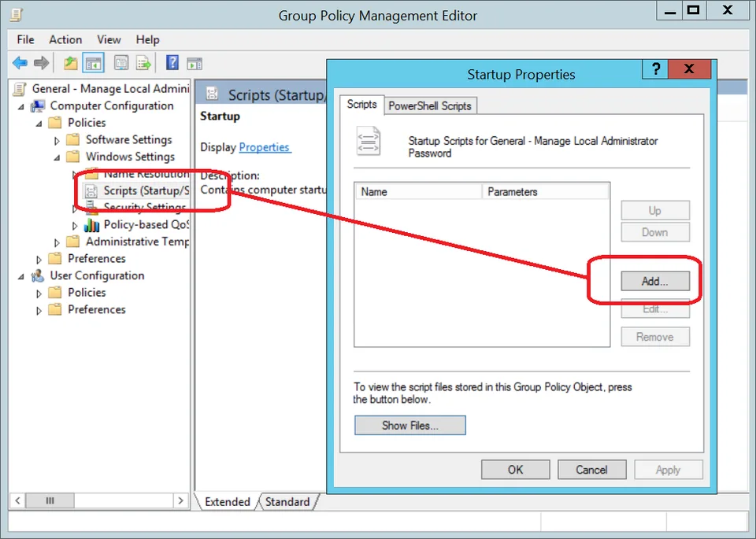Collapse the Windows Settings node
This screenshot has width=756, height=539.
(x=57, y=157)
